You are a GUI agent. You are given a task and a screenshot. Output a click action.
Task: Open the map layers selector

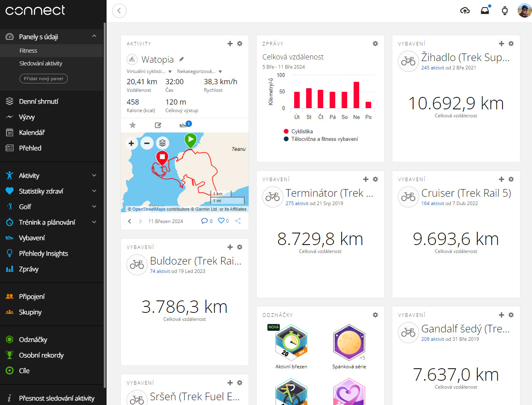click(162, 143)
